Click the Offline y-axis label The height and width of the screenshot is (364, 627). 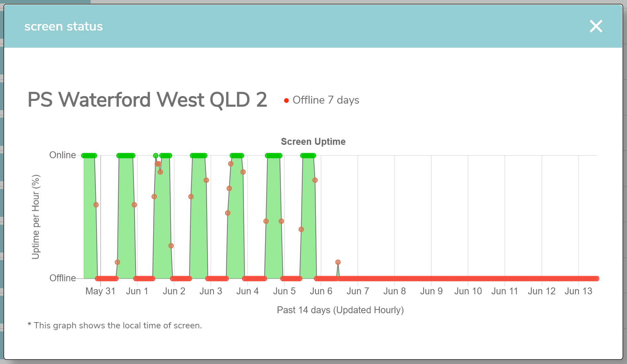click(62, 278)
